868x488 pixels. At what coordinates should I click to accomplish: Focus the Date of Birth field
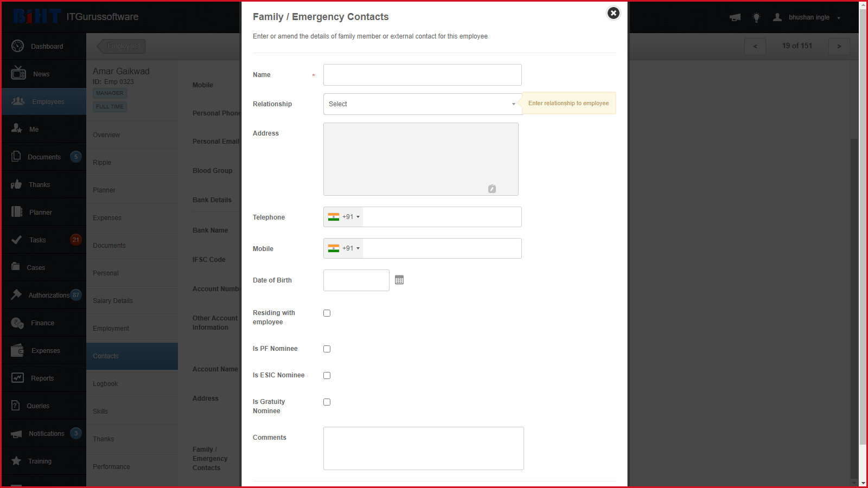[x=356, y=280]
